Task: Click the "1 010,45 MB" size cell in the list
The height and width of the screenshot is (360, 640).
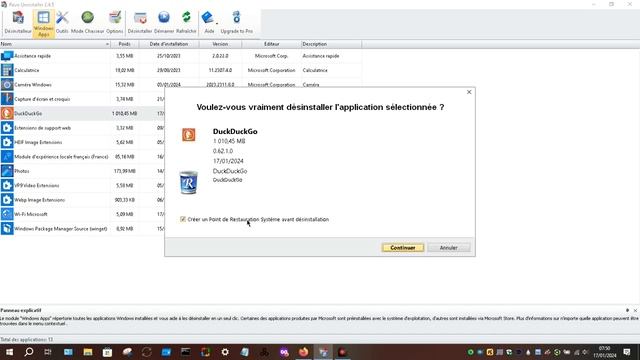Action: pyautogui.click(x=124, y=113)
